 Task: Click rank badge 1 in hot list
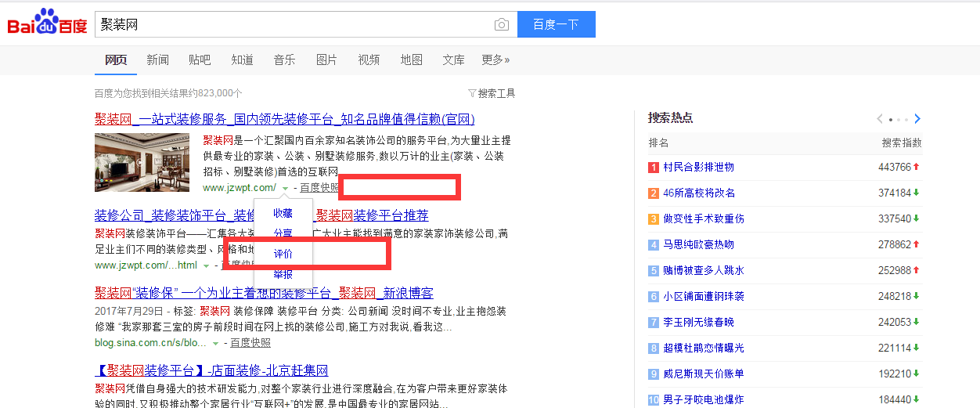coord(654,168)
